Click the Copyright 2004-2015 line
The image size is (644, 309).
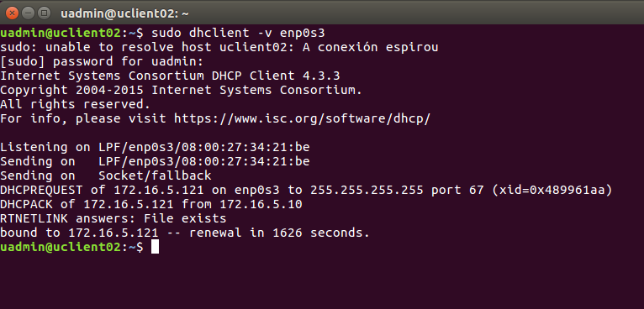tap(181, 91)
